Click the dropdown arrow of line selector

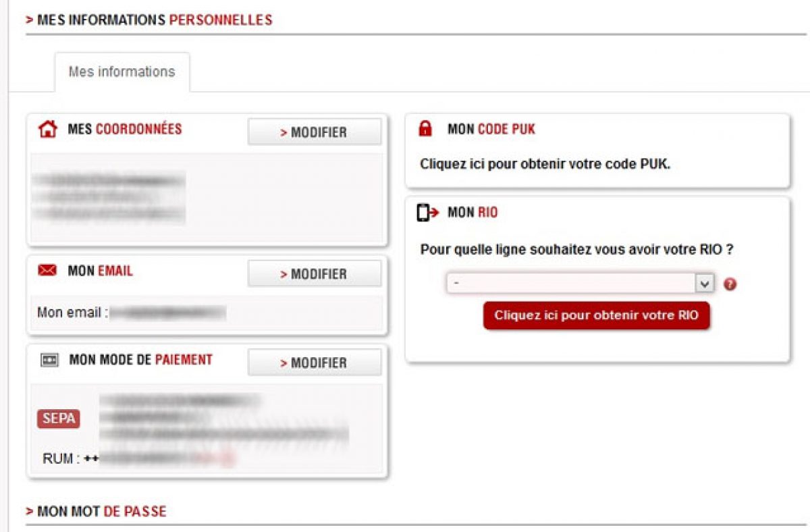point(705,284)
